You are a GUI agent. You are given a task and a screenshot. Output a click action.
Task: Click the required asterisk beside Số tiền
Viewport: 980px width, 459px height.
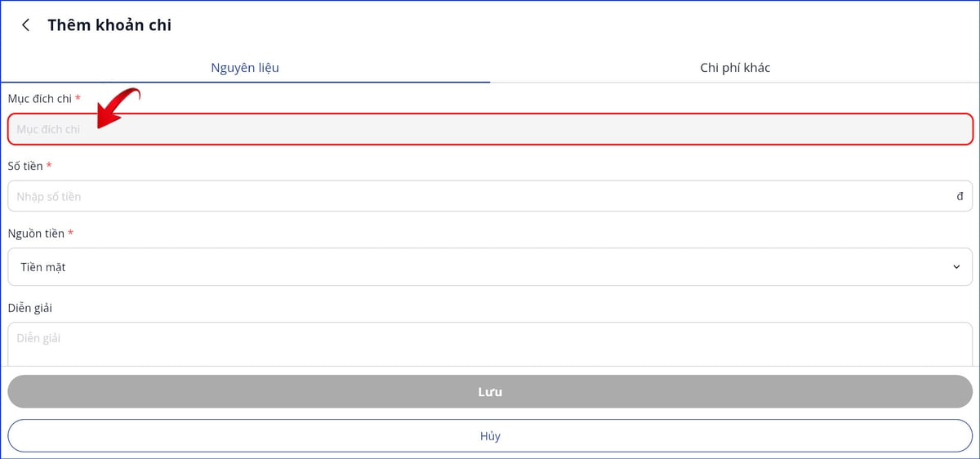49,166
